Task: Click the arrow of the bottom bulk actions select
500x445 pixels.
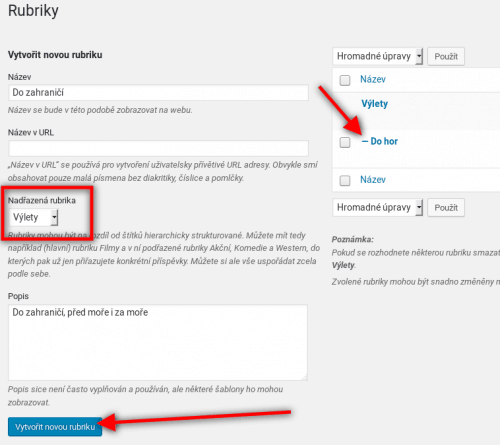Action: pyautogui.click(x=419, y=207)
